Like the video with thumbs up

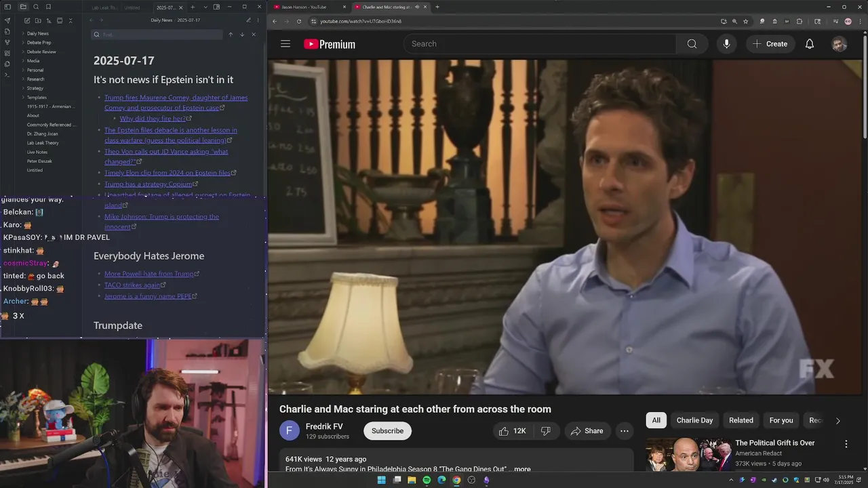point(513,431)
